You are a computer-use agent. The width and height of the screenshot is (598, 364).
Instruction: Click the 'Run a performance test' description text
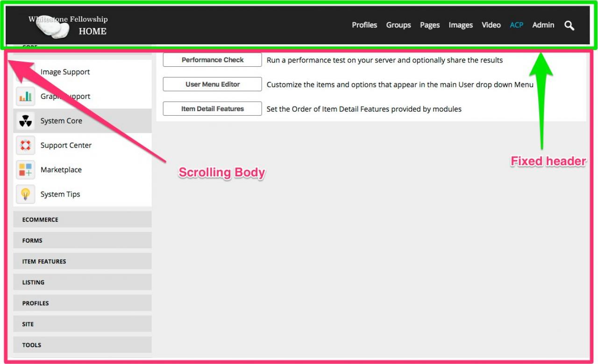click(385, 60)
